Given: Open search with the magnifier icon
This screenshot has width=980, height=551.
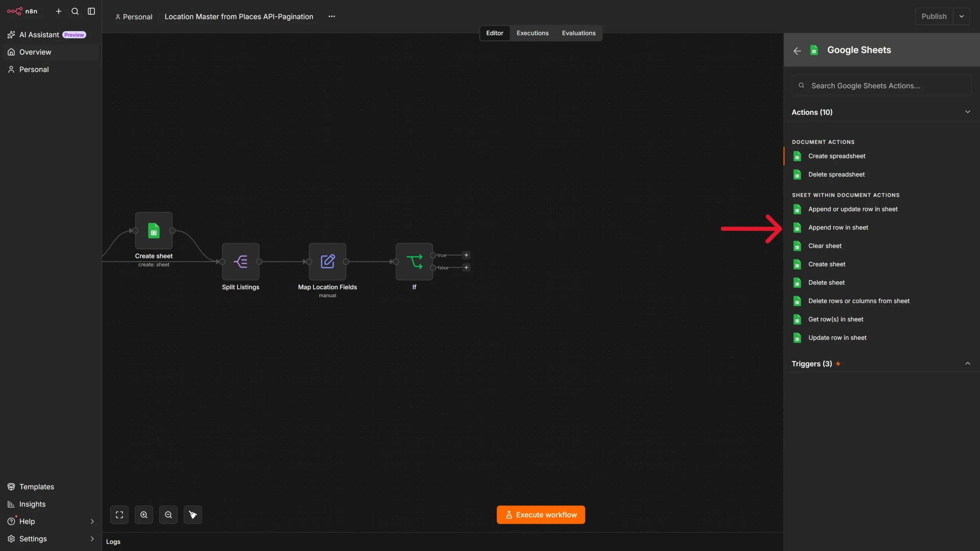Looking at the screenshot, I should click(x=75, y=11).
